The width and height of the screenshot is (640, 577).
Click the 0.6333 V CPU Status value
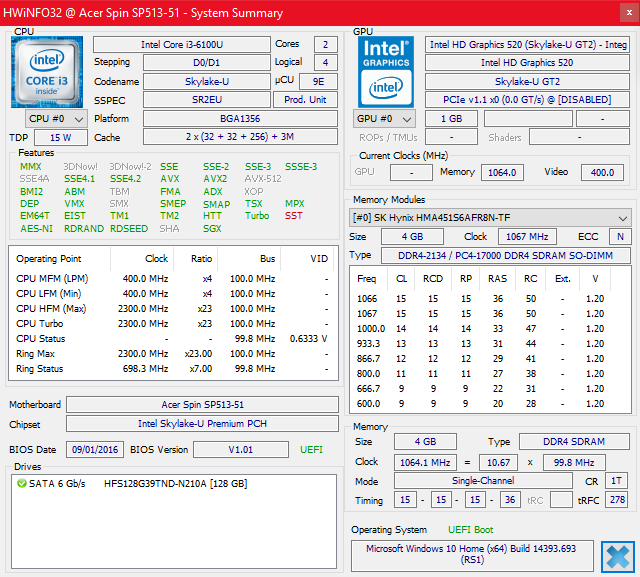coord(309,339)
